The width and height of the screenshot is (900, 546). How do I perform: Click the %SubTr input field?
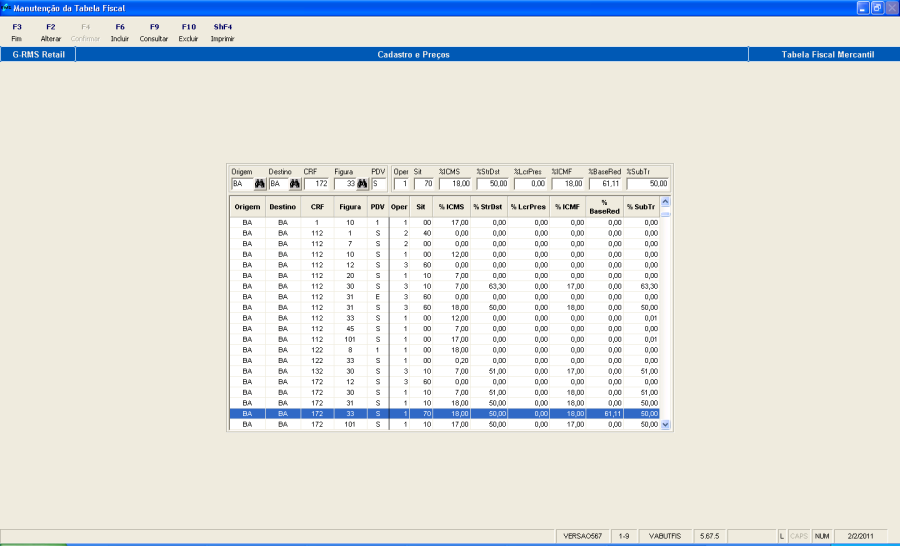(x=648, y=184)
